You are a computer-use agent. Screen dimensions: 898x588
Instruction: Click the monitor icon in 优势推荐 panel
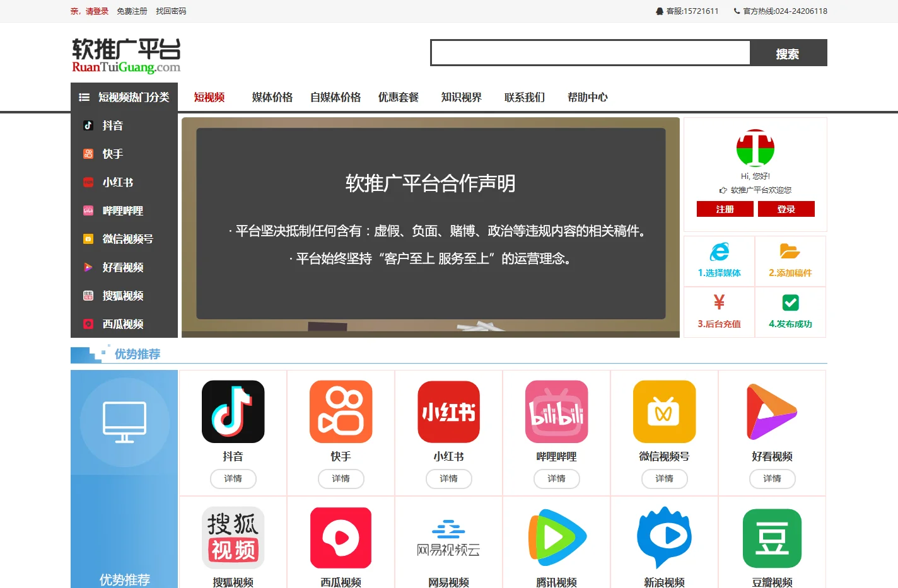click(125, 422)
